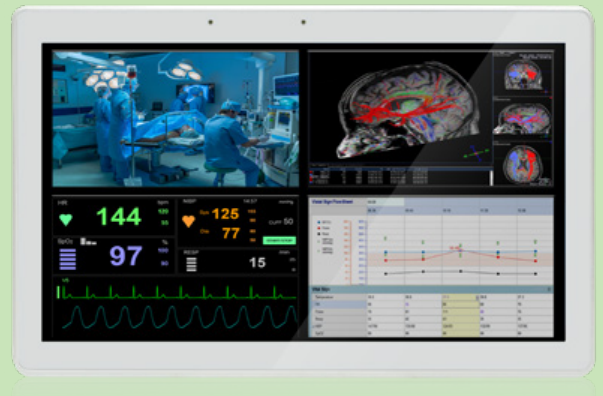
Task: Click the red legend marker in flowsheet
Action: pyautogui.click(x=318, y=228)
